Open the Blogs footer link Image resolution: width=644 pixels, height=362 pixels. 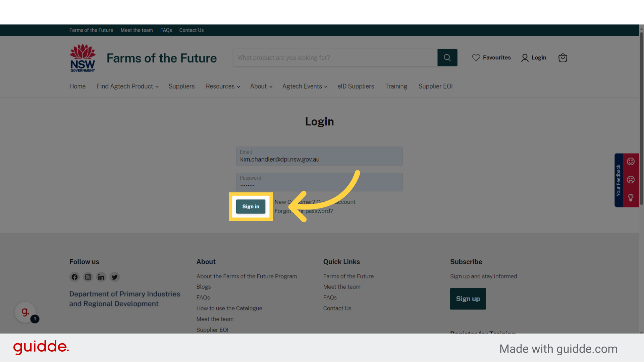coord(204,287)
